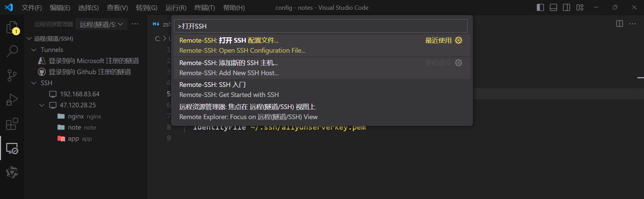This screenshot has width=644, height=199.
Task: Open the 编辑(E) menu
Action: (60, 7)
